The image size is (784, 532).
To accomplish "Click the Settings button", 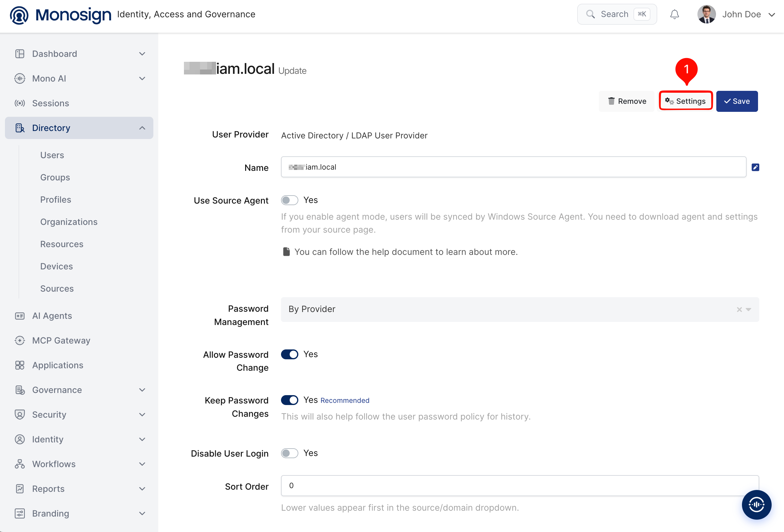I will point(685,101).
